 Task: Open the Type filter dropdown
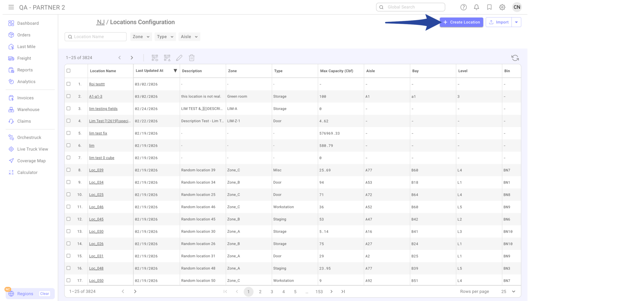click(x=165, y=37)
